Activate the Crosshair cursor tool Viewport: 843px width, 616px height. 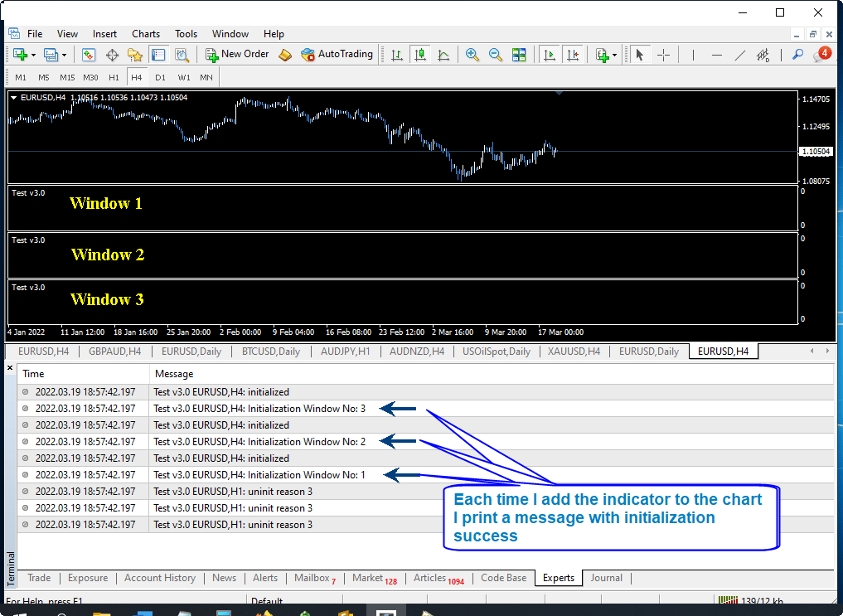pos(664,54)
